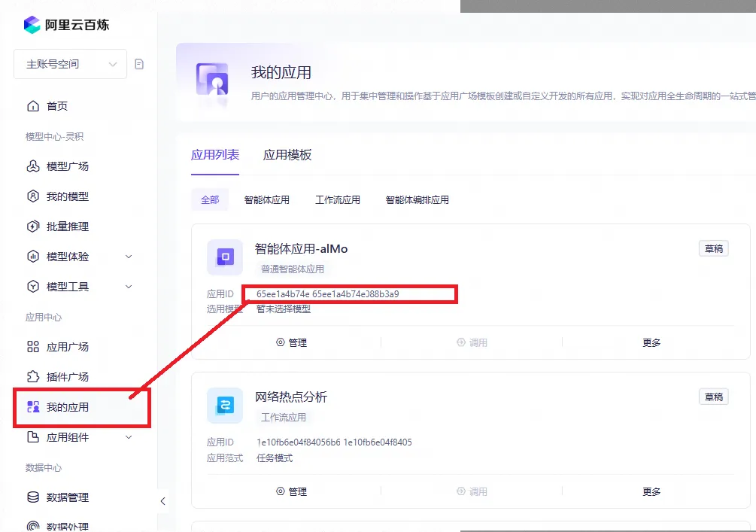The width and height of the screenshot is (756, 532).
Task: Click the 网络热点分析 app icon
Action: 225,406
